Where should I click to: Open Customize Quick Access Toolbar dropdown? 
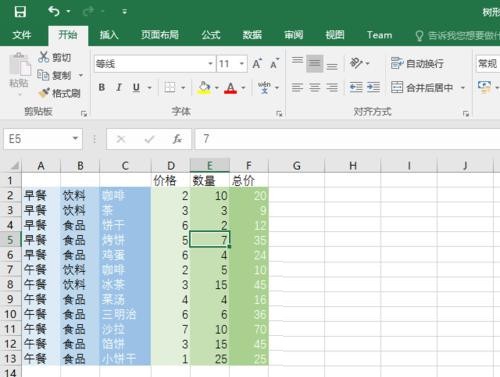point(124,12)
